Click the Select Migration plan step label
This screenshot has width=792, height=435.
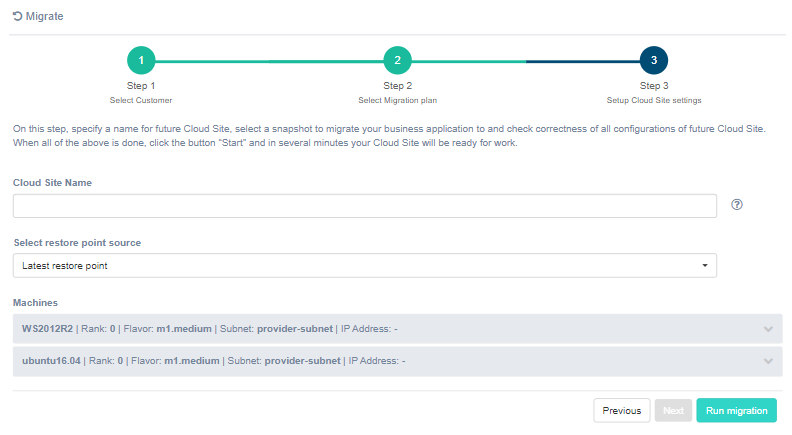click(x=397, y=100)
